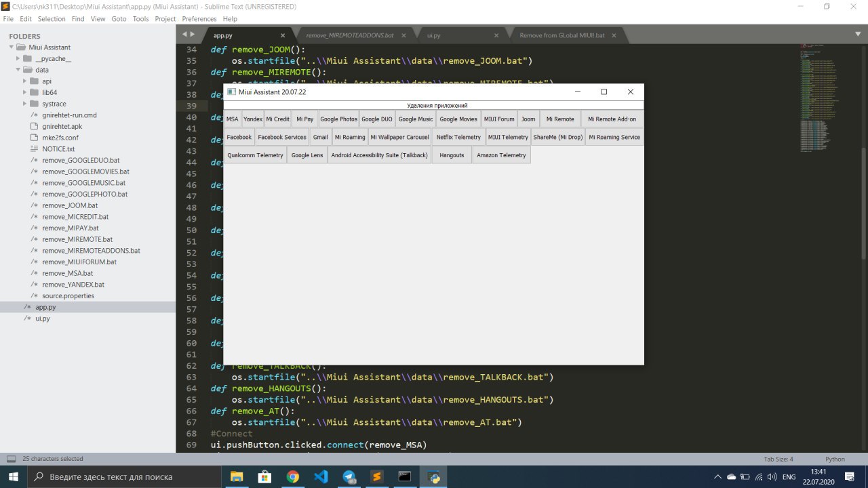The height and width of the screenshot is (488, 868).
Task: Open the File menu in Sublime Text
Action: point(8,19)
